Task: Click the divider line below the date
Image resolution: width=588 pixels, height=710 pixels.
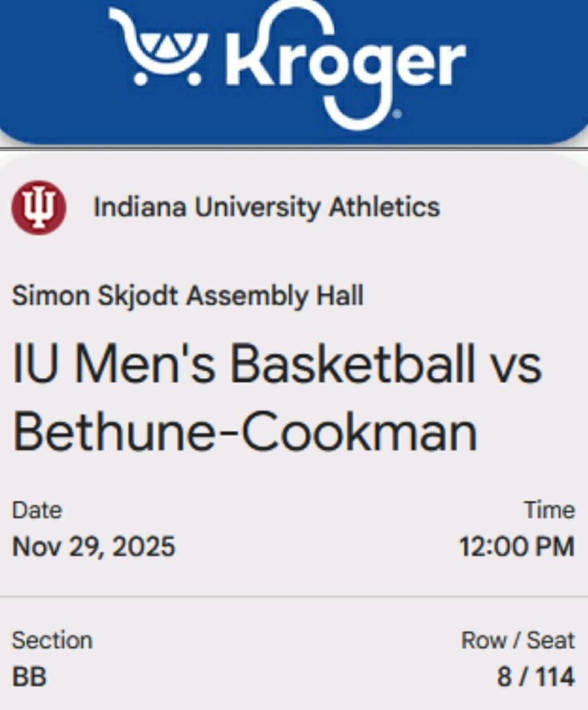Action: (294, 596)
